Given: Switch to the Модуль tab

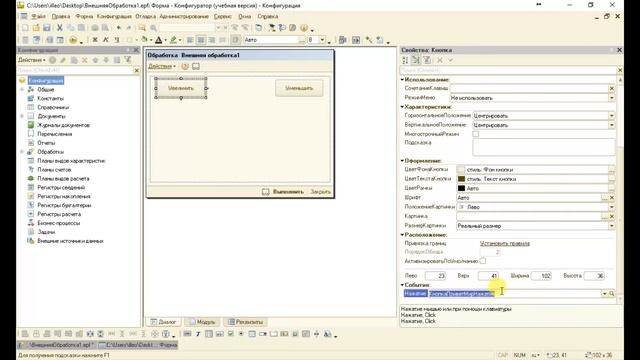Looking at the screenshot, I should point(202,322).
